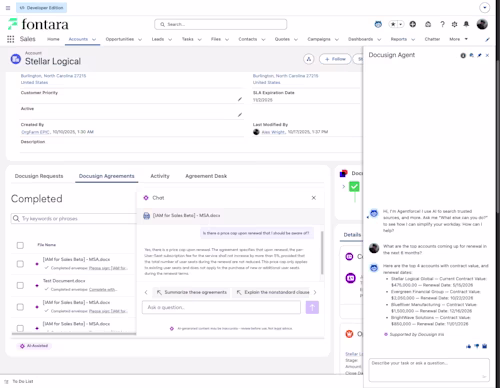Image resolution: width=500 pixels, height=388 pixels.
Task: Expand the Docusign status row chevron
Action: pos(343,187)
